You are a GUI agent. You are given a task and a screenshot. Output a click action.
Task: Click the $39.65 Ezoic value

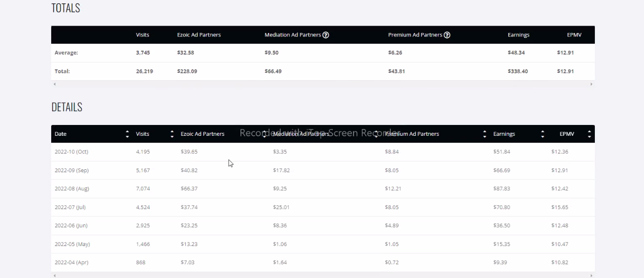click(189, 152)
